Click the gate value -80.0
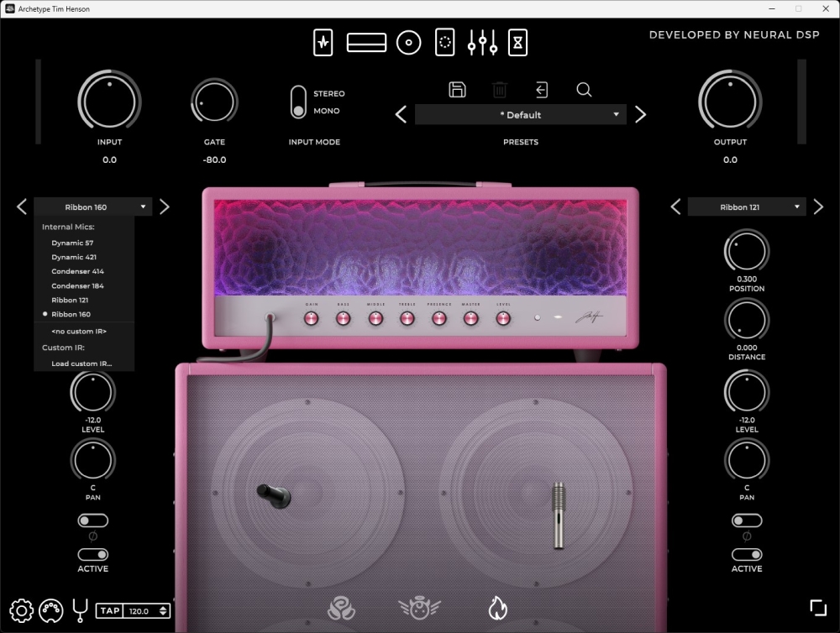Image resolution: width=840 pixels, height=633 pixels. click(214, 160)
